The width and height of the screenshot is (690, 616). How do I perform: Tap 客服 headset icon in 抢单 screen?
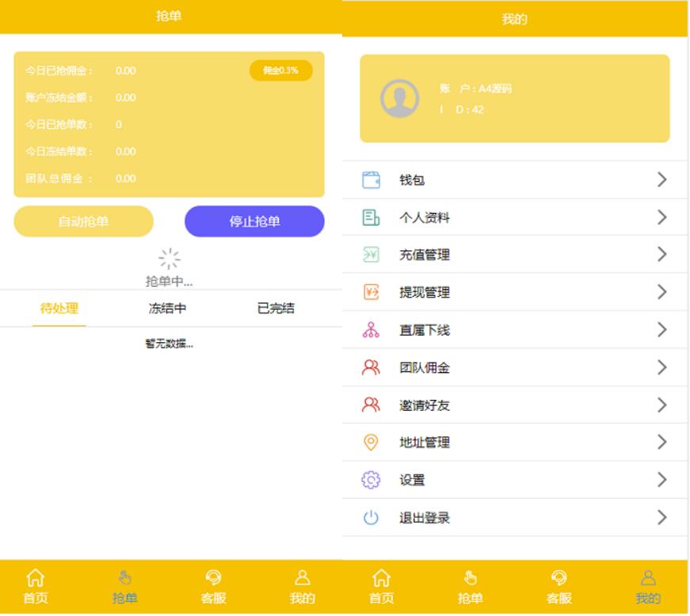[x=213, y=578]
